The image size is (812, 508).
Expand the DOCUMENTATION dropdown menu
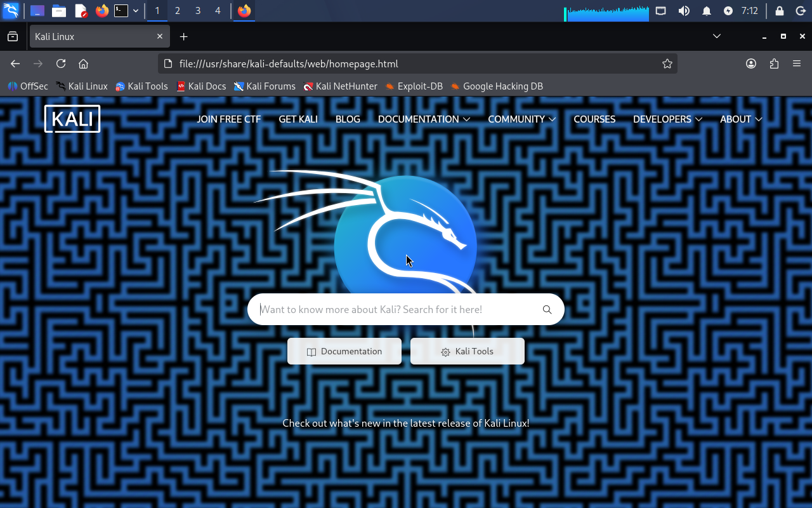click(x=423, y=119)
